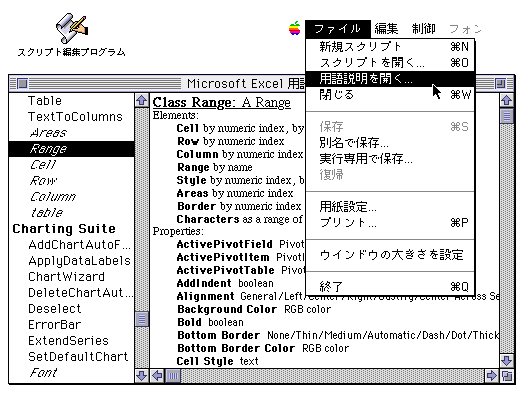Click the window resize grip icon
The image size is (523, 394).
tap(507, 376)
